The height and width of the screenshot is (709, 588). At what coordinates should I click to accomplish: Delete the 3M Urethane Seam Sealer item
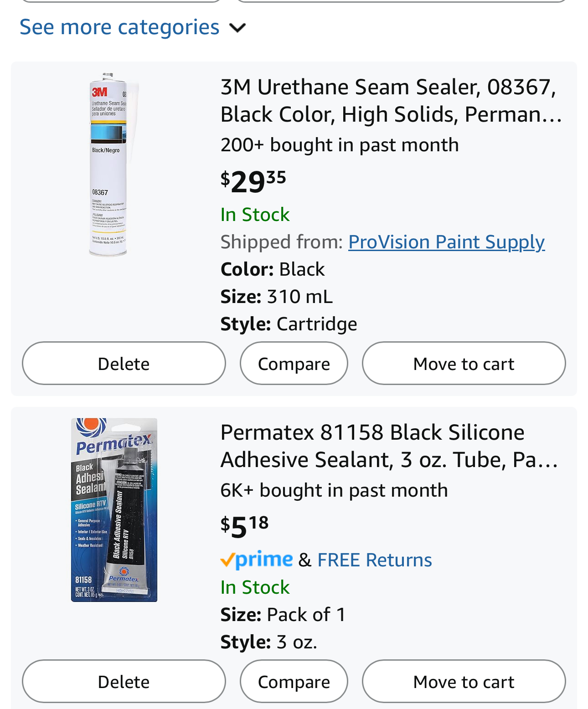point(124,363)
